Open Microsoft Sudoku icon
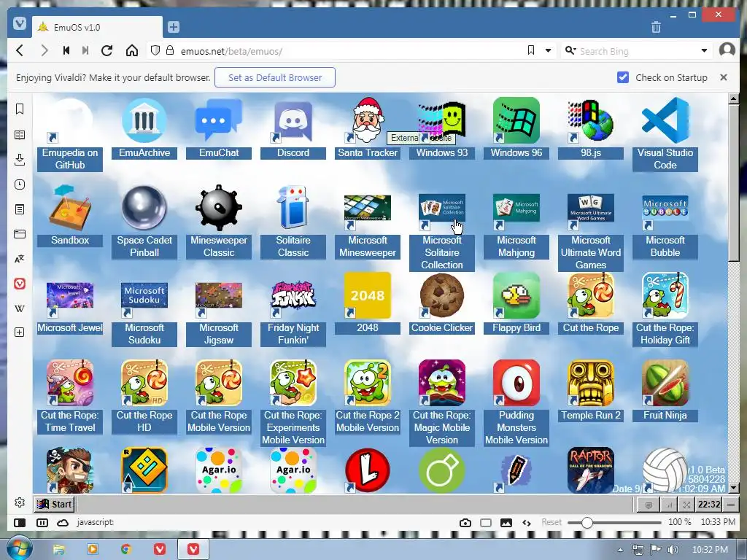 pos(144,296)
